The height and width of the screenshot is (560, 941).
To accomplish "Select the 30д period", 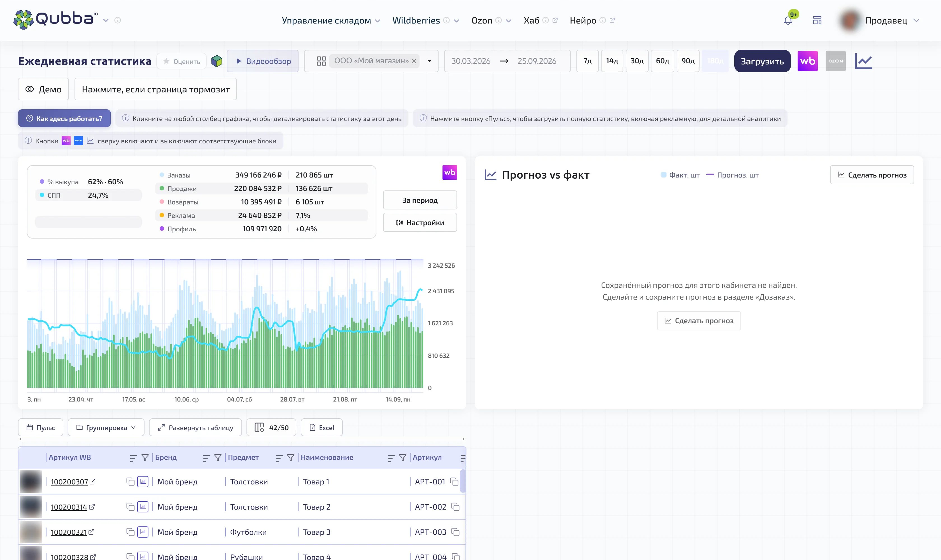I will [x=637, y=61].
